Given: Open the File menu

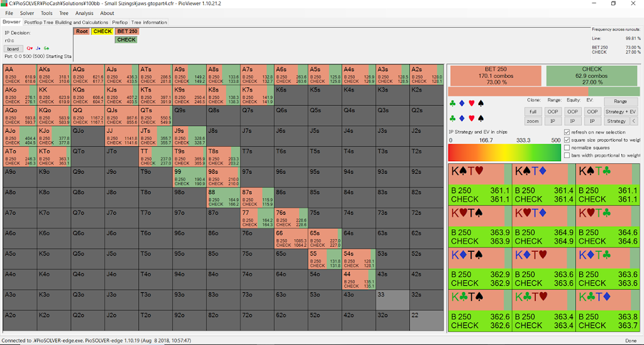Looking at the screenshot, I should [9, 13].
